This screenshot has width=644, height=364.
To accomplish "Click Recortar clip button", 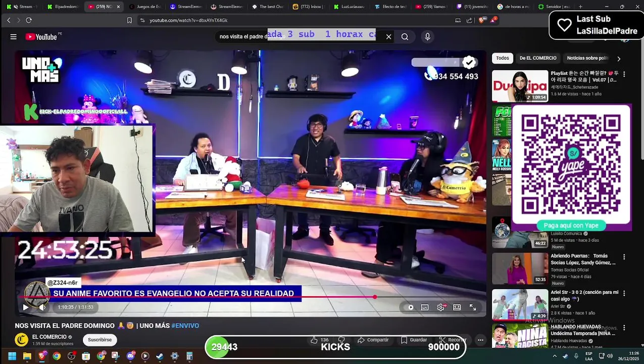I will (x=453, y=340).
